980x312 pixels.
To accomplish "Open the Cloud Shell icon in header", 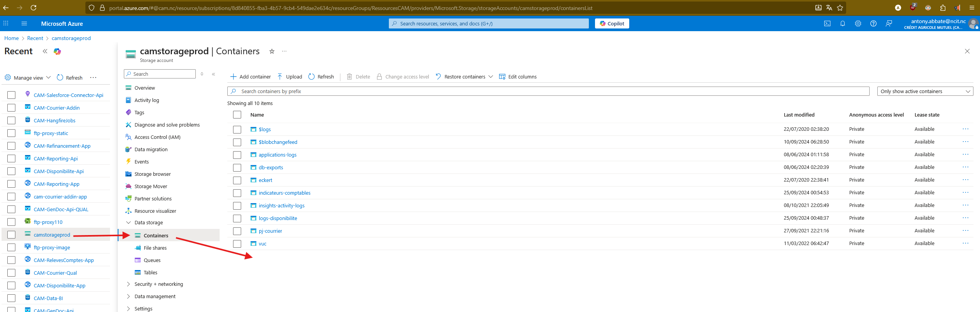I will (x=827, y=23).
